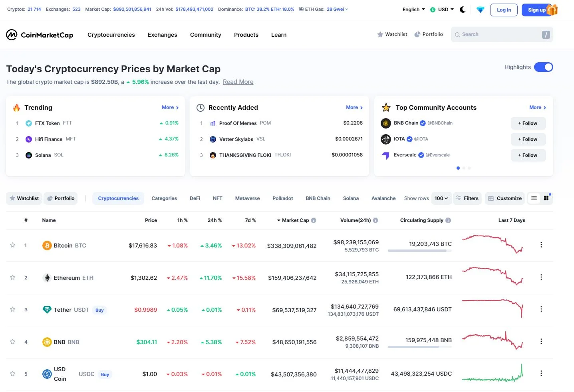This screenshot has width=574, height=392.
Task: Follow the BNB Chain account
Action: click(528, 123)
